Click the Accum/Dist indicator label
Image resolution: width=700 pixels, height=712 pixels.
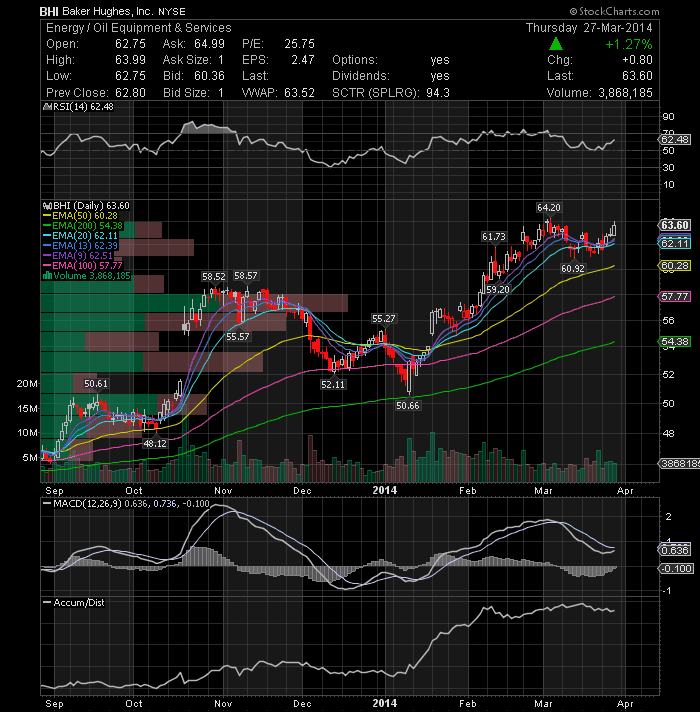[79, 603]
